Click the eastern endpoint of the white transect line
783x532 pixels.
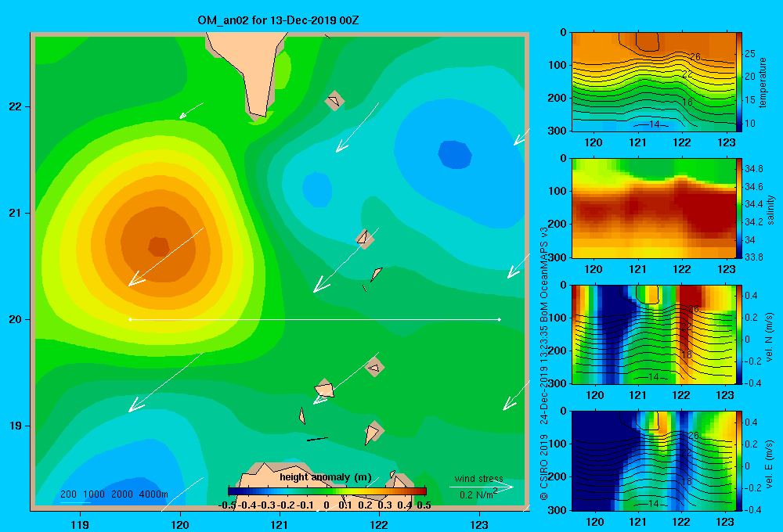coord(499,319)
